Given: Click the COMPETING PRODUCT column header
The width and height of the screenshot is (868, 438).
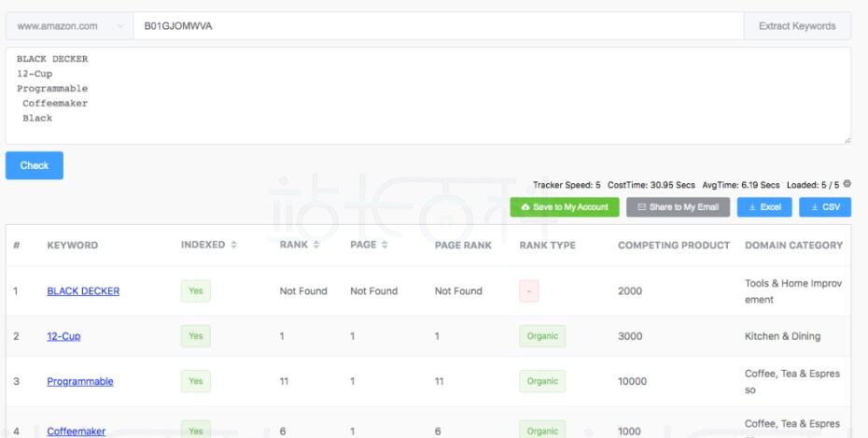Looking at the screenshot, I should 674,246.
